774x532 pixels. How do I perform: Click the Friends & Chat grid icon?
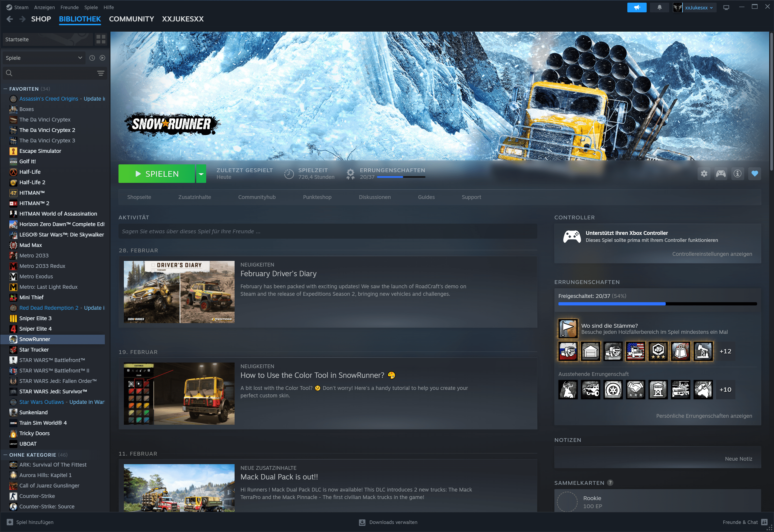pos(764,522)
